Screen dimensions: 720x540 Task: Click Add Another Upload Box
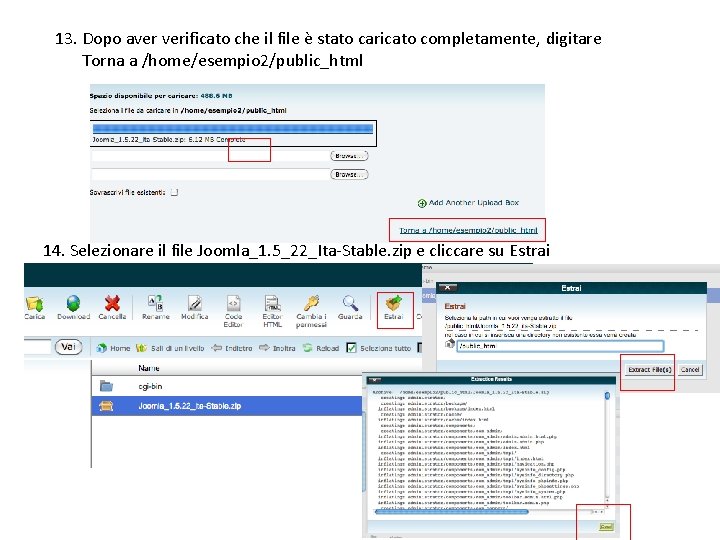[x=473, y=202]
